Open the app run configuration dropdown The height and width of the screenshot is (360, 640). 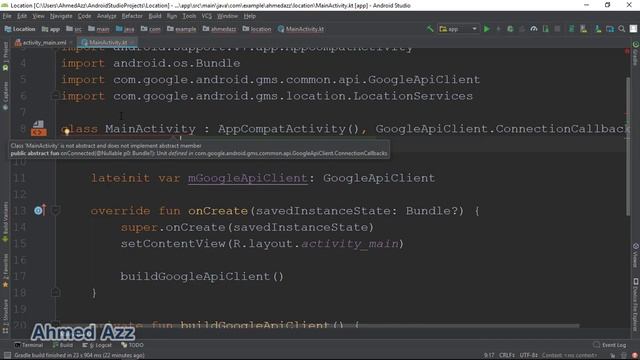(x=458, y=29)
